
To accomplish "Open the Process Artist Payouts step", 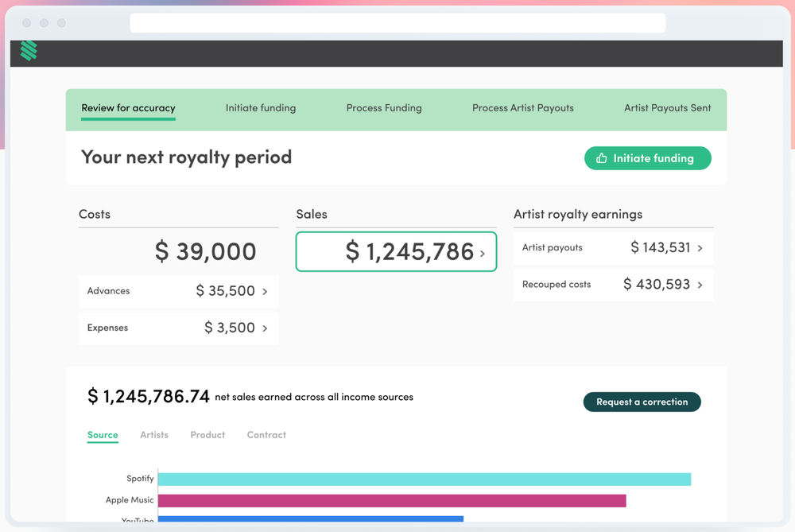I will click(x=522, y=108).
